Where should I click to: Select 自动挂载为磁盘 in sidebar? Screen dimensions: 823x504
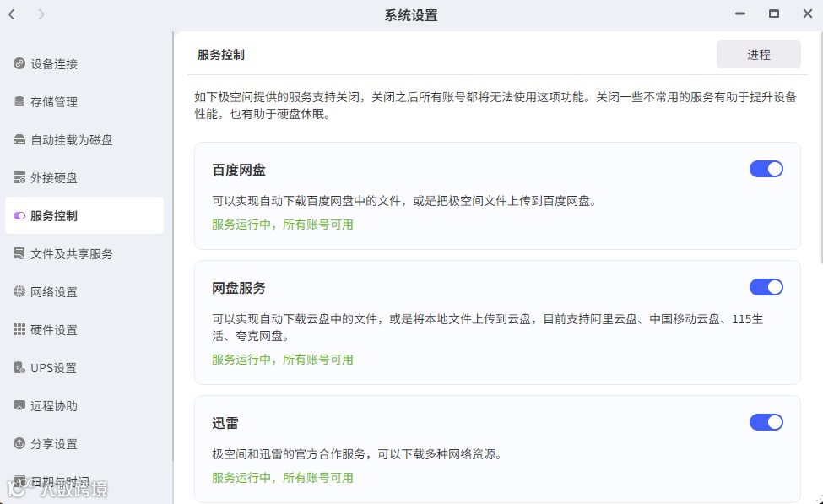84,139
